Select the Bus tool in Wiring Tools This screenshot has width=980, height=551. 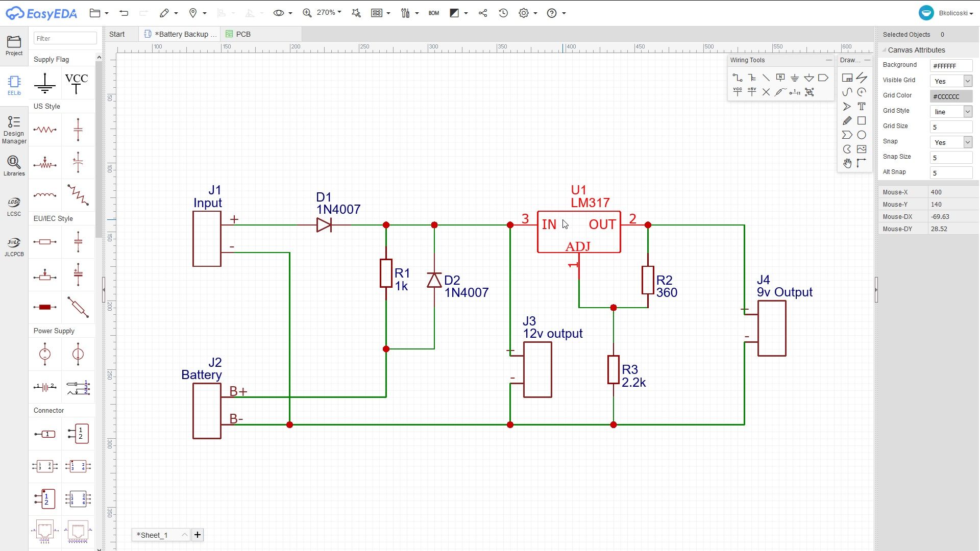(x=752, y=78)
